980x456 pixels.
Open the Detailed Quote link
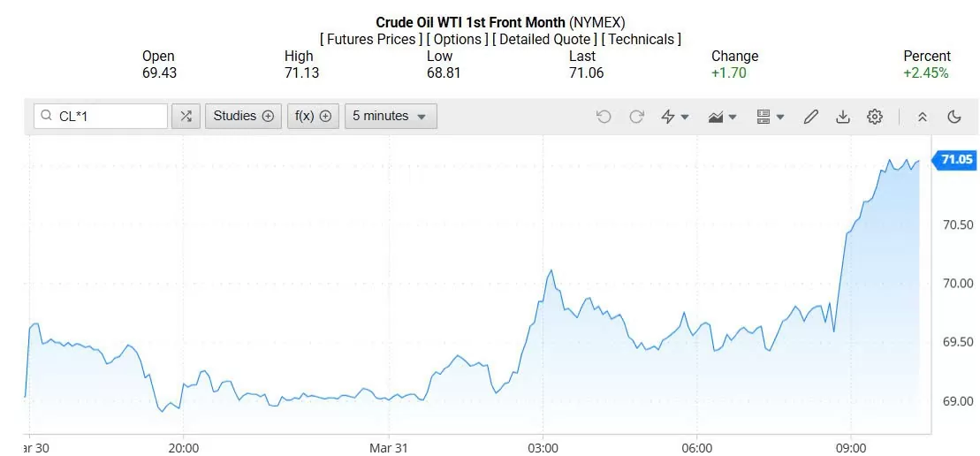544,40
